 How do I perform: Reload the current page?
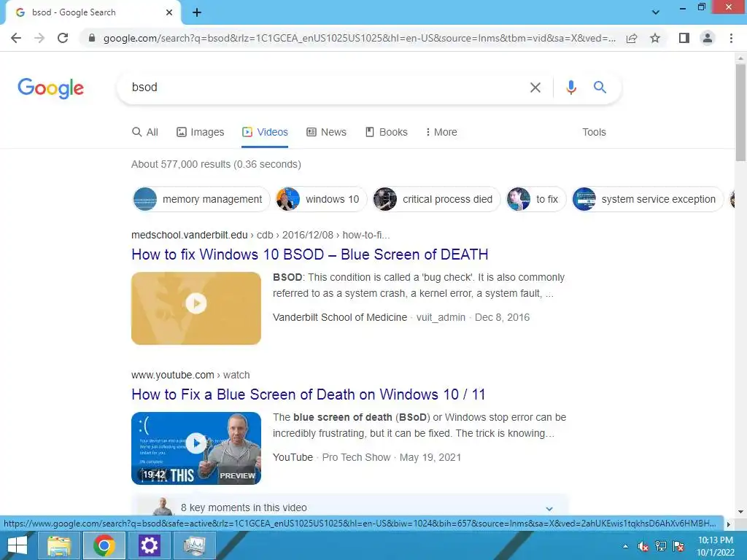[63, 38]
